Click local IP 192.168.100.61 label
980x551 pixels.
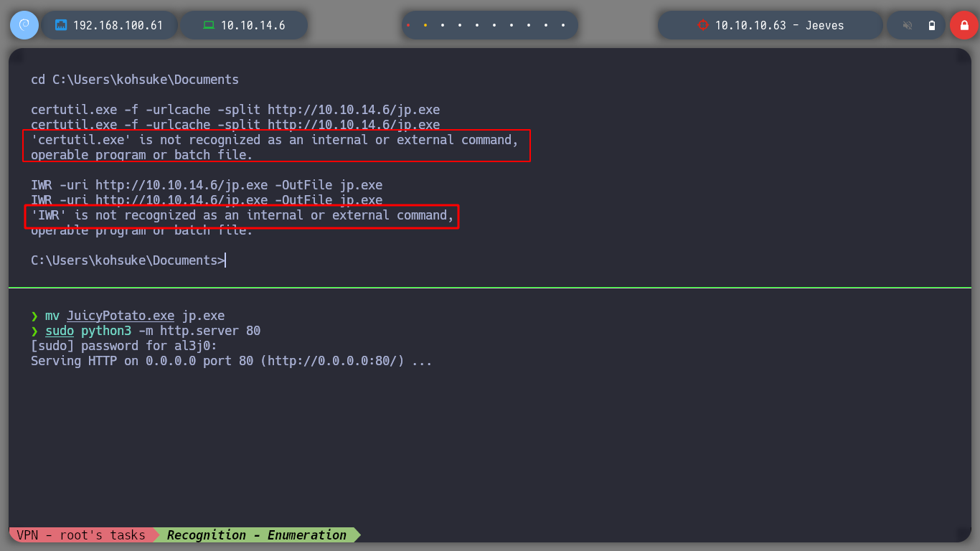[x=118, y=25]
